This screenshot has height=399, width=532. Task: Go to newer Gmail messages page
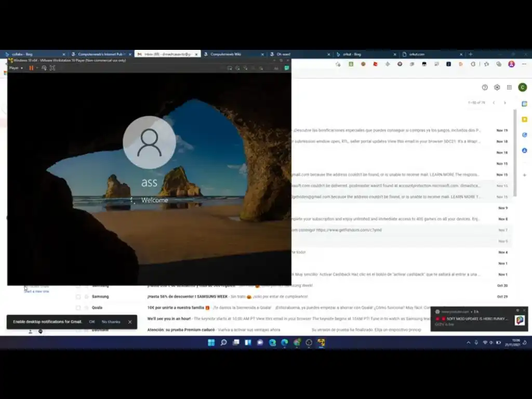pyautogui.click(x=494, y=102)
